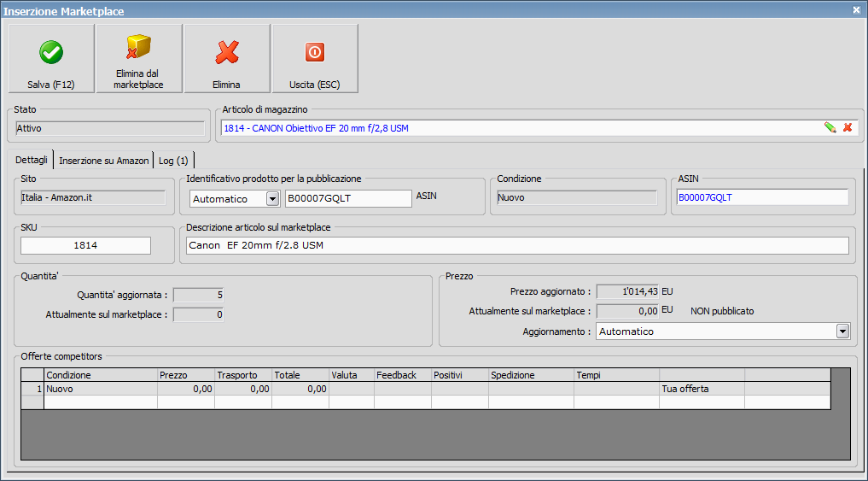
Task: Click the green checkmark Salva (F12) icon
Action: click(51, 53)
